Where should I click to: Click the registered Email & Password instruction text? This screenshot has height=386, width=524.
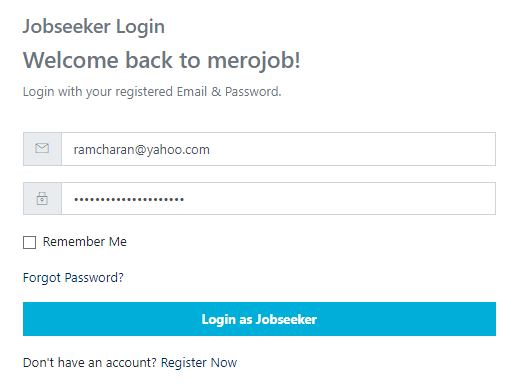(152, 92)
